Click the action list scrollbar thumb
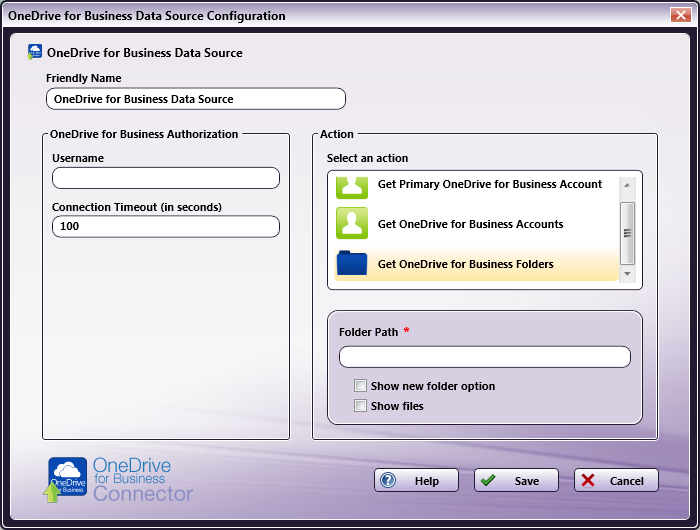The image size is (700, 530). [627, 233]
